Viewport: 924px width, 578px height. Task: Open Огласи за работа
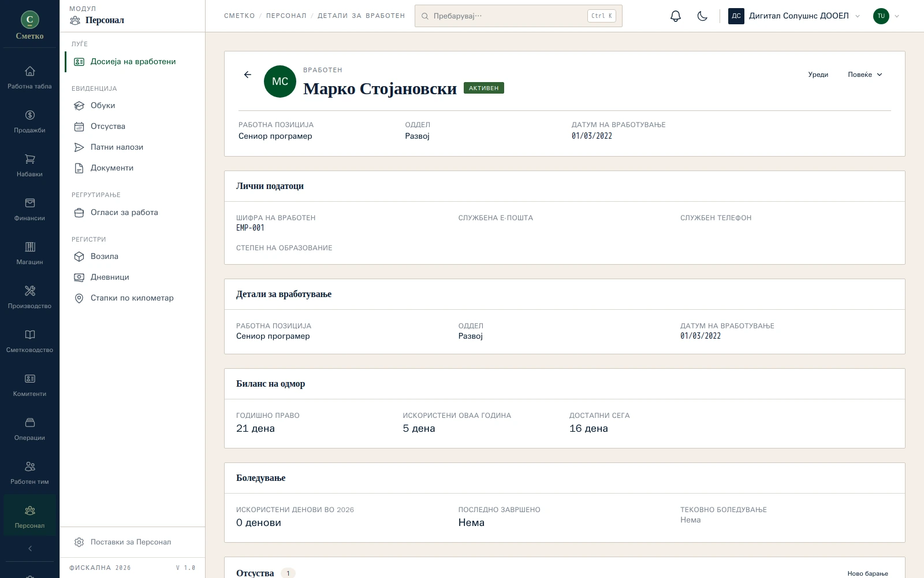(x=133, y=213)
